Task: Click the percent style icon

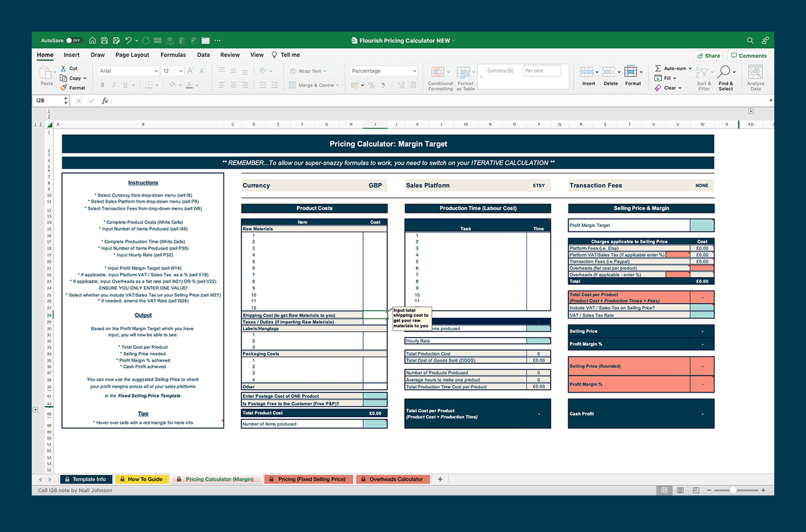Action: click(x=371, y=85)
